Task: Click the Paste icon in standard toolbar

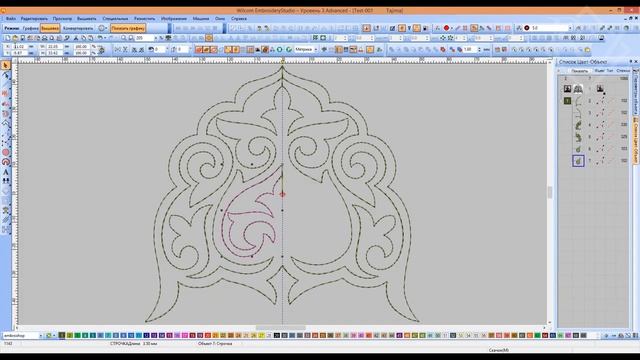Action: (91, 38)
